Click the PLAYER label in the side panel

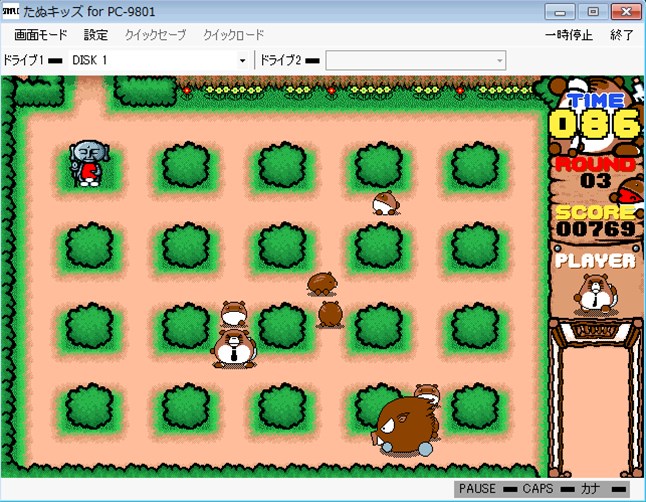tap(595, 261)
